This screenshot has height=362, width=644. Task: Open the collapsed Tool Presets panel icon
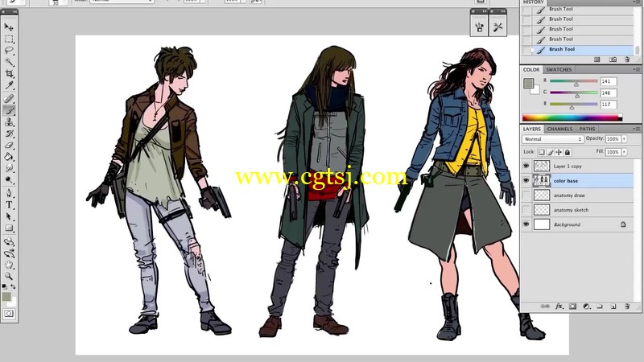point(497,27)
